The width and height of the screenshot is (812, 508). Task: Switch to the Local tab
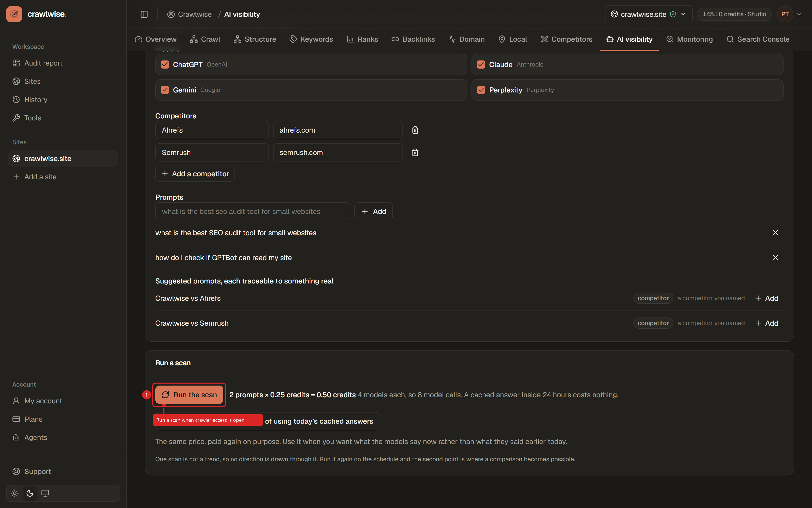point(513,39)
